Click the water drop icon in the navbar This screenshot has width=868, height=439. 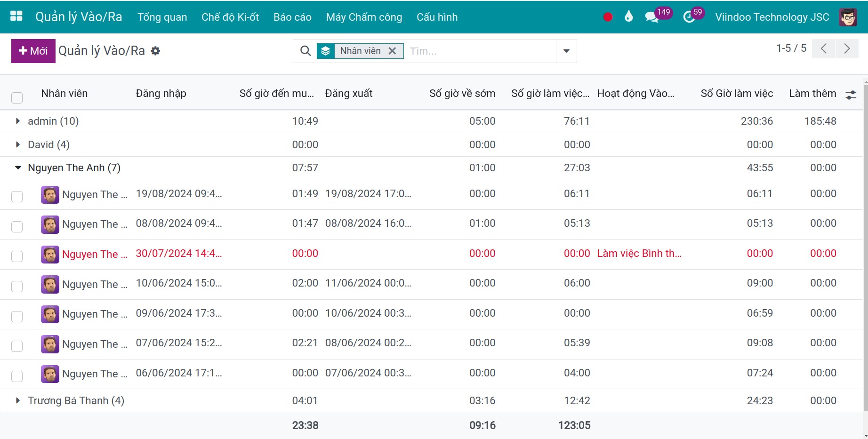pos(628,17)
